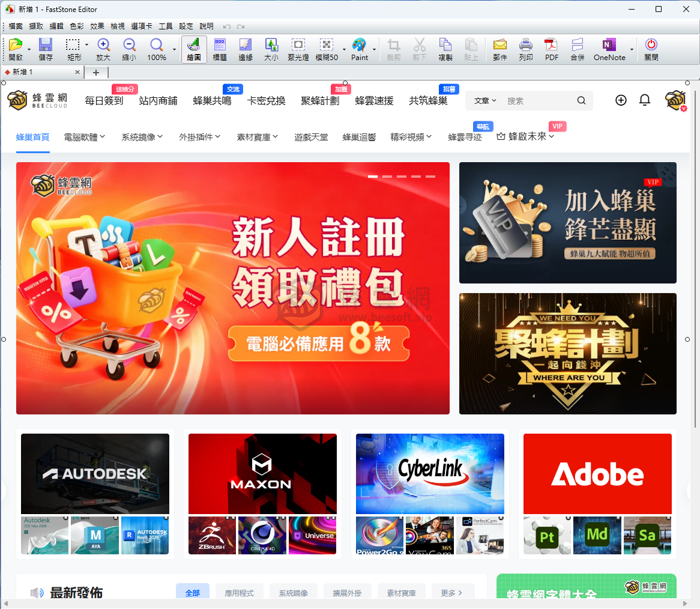
Task: Open the 繪圖 draw tool
Action: pos(194,49)
